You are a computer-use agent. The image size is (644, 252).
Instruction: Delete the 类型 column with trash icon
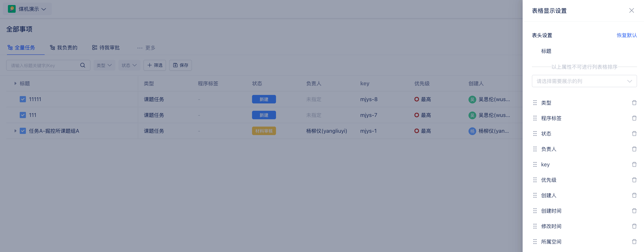634,103
